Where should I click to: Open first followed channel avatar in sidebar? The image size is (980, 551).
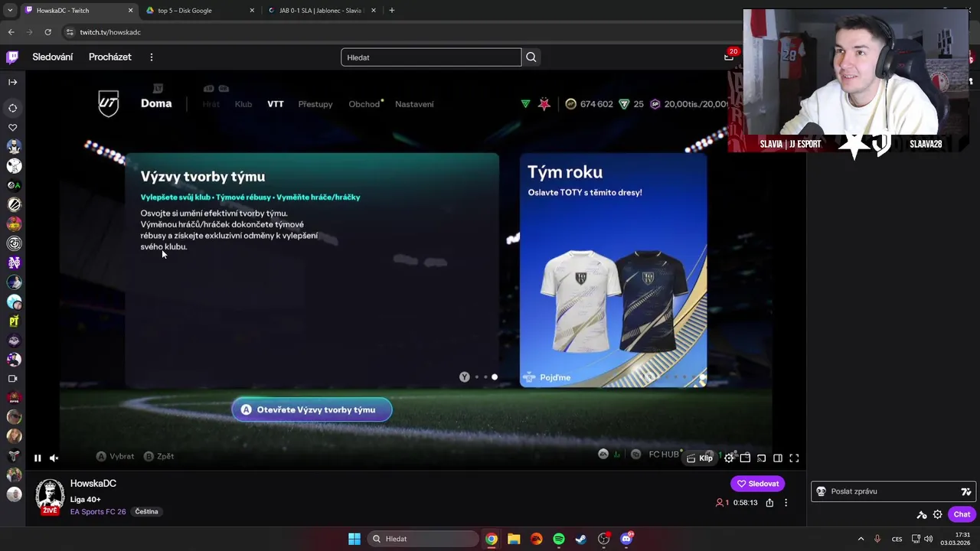coord(14,146)
